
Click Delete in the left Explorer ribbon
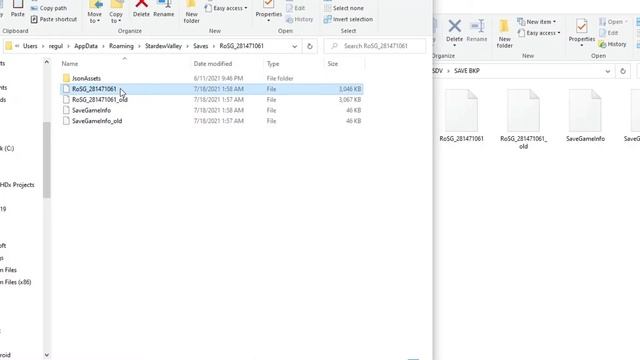(141, 9)
